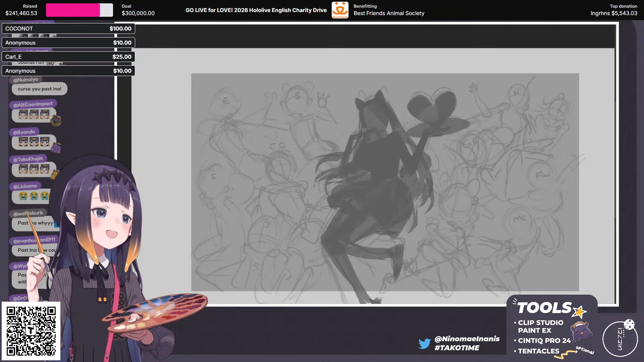Screen dimensions: 644x362
Task: Click the @AltEisenImpact chat username
Action: 33,104
